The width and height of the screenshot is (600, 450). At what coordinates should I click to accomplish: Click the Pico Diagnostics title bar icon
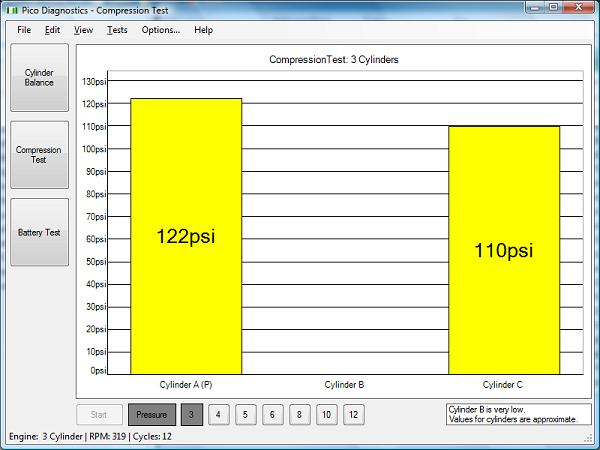13,9
